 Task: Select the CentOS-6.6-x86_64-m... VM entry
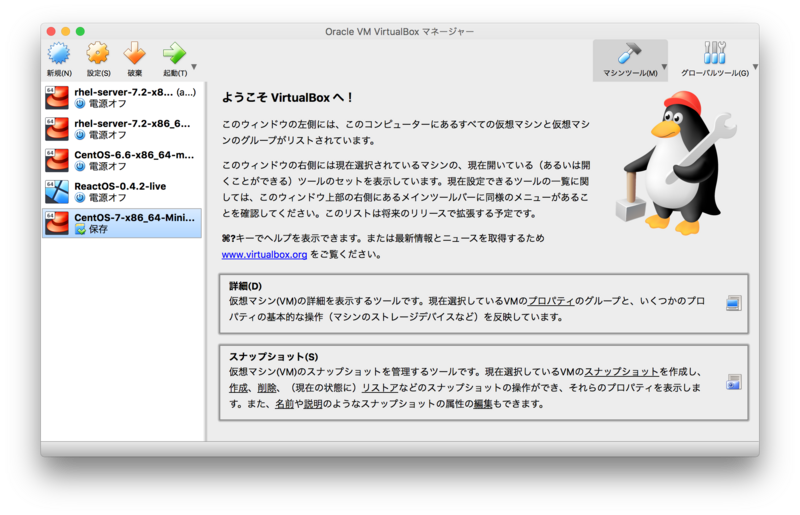coord(122,160)
